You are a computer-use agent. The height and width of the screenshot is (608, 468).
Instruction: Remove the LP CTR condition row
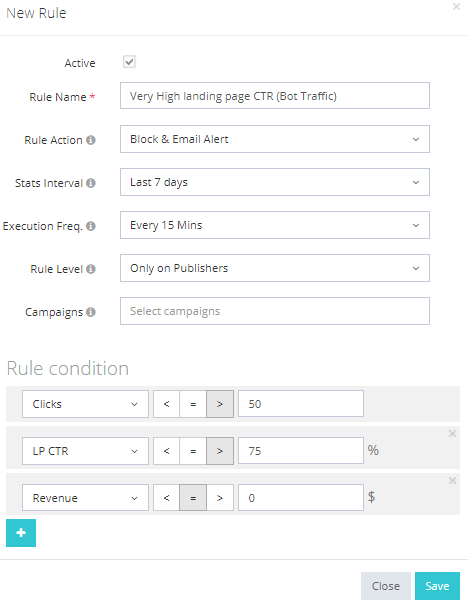(x=452, y=434)
